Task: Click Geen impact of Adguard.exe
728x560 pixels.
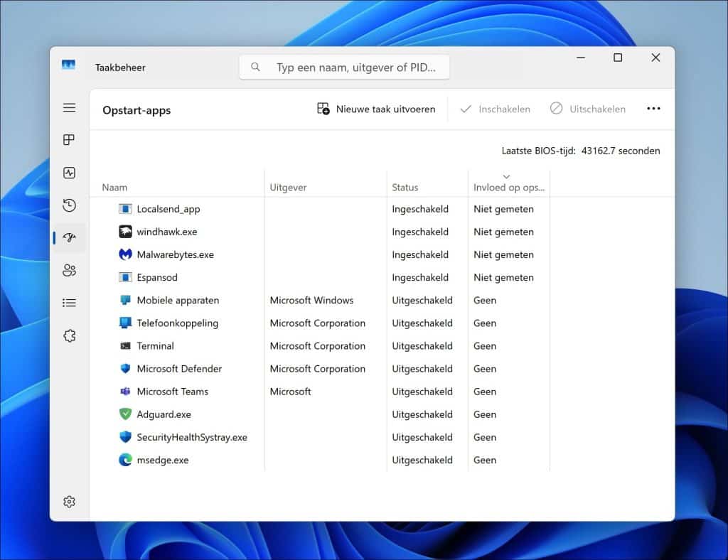Action: click(485, 414)
